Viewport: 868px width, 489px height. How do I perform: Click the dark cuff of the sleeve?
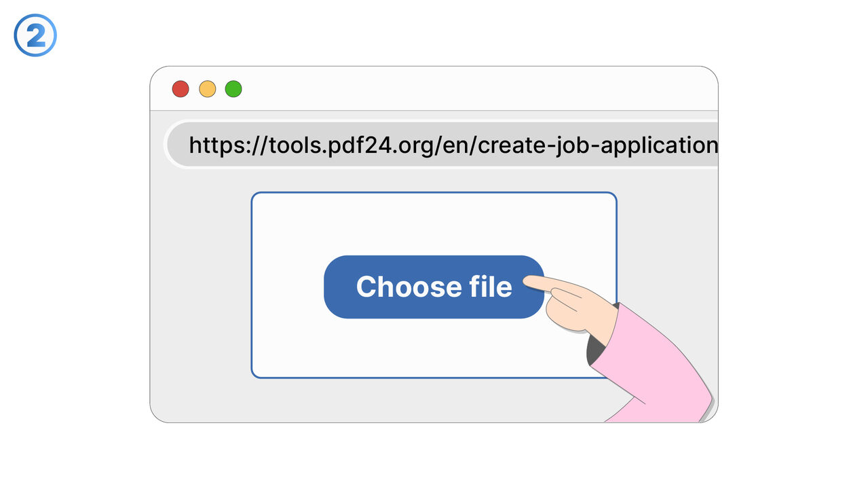pyautogui.click(x=595, y=346)
